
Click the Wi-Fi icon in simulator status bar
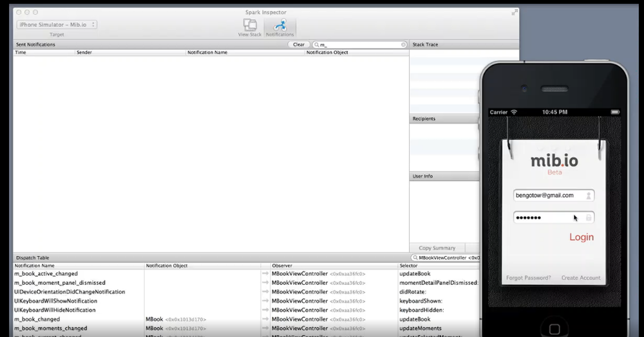(514, 112)
